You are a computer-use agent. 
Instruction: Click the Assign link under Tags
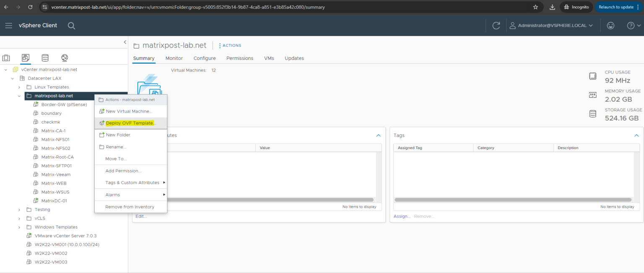[x=401, y=216]
